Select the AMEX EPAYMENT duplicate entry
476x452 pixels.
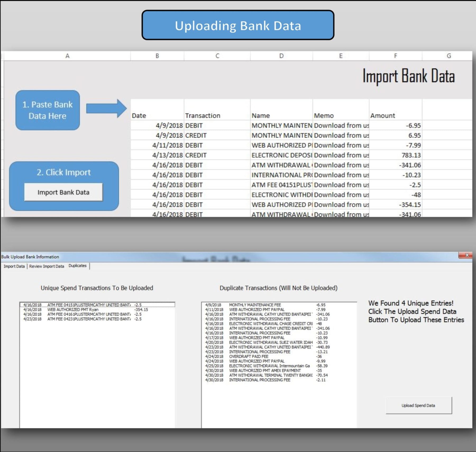coord(264,370)
